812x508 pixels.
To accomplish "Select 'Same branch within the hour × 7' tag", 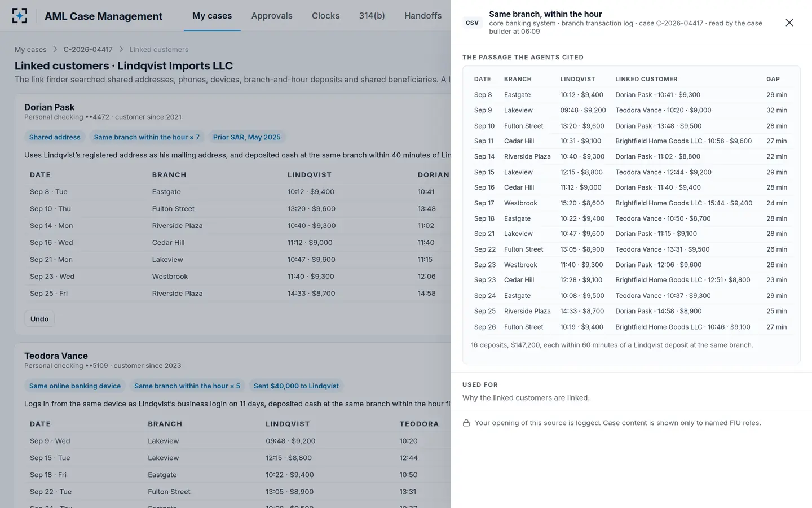I will tap(147, 137).
